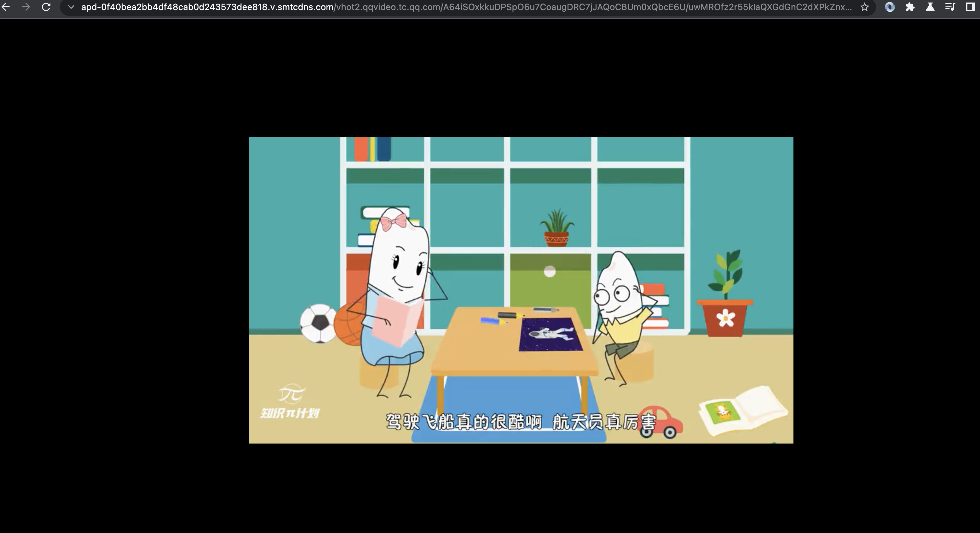Viewport: 980px width, 533px height.
Task: Click the cartoon video frame to pause
Action: pyautogui.click(x=521, y=290)
